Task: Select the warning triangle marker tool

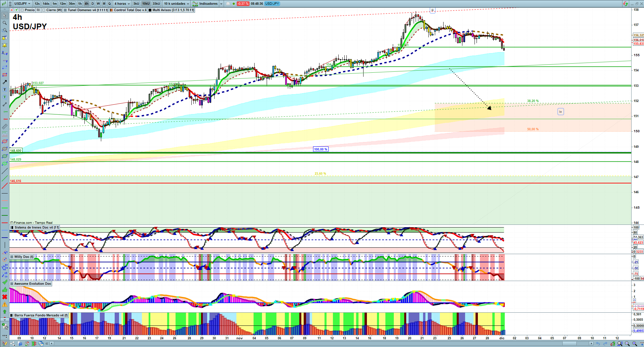Action: click(x=5, y=304)
